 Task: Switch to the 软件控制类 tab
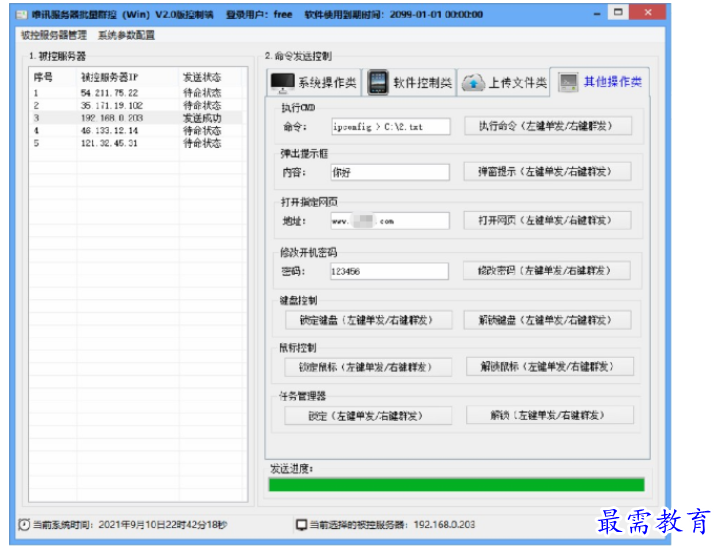409,83
